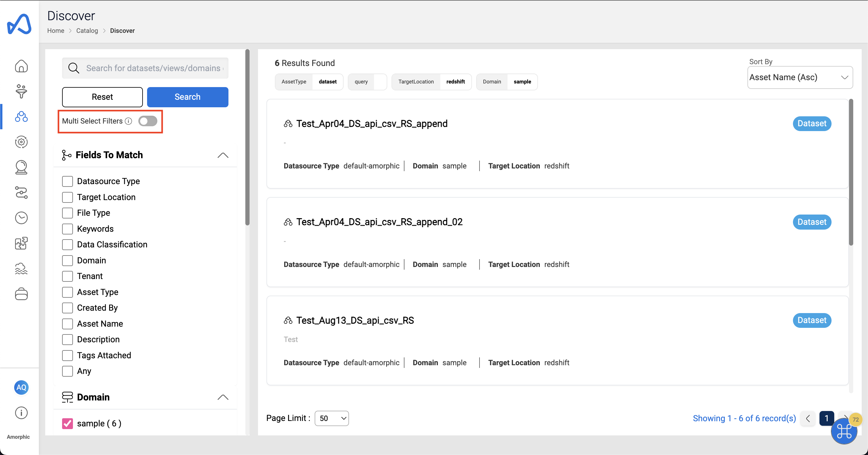The width and height of the screenshot is (868, 455).
Task: Open the clock schedule icon in the sidebar
Action: coord(21,218)
